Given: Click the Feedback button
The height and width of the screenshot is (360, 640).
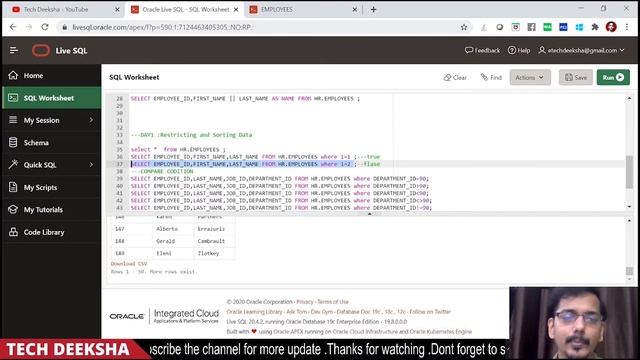Looking at the screenshot, I should coord(482,50).
